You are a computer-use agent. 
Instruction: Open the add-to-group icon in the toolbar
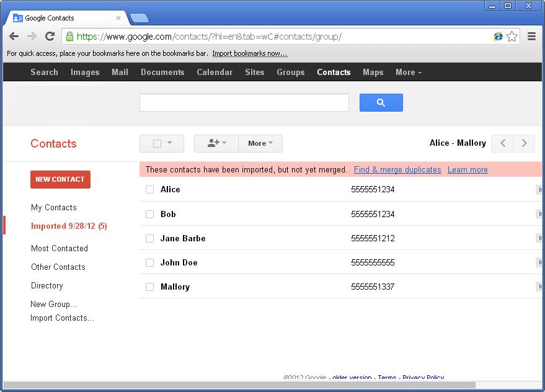(215, 143)
